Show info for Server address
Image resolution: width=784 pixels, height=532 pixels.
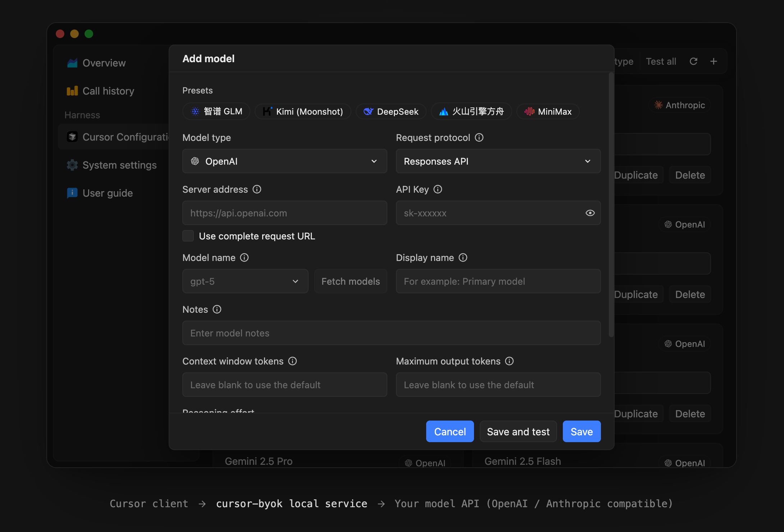(257, 189)
